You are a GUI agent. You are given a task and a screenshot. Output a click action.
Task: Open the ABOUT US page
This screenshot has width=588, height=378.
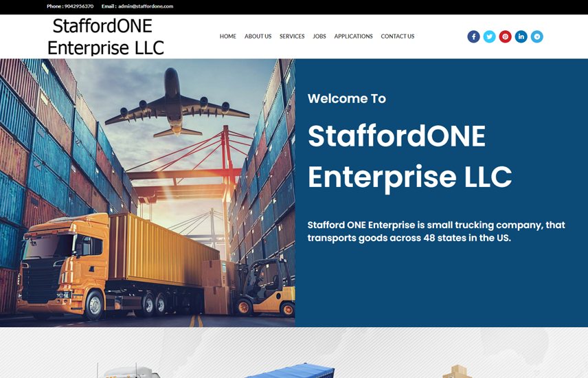[258, 36]
